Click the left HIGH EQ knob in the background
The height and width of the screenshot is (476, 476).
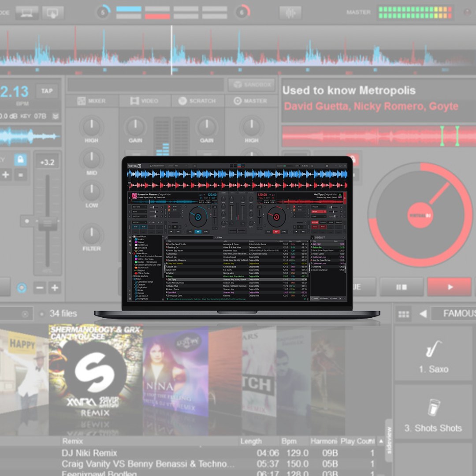(x=91, y=127)
